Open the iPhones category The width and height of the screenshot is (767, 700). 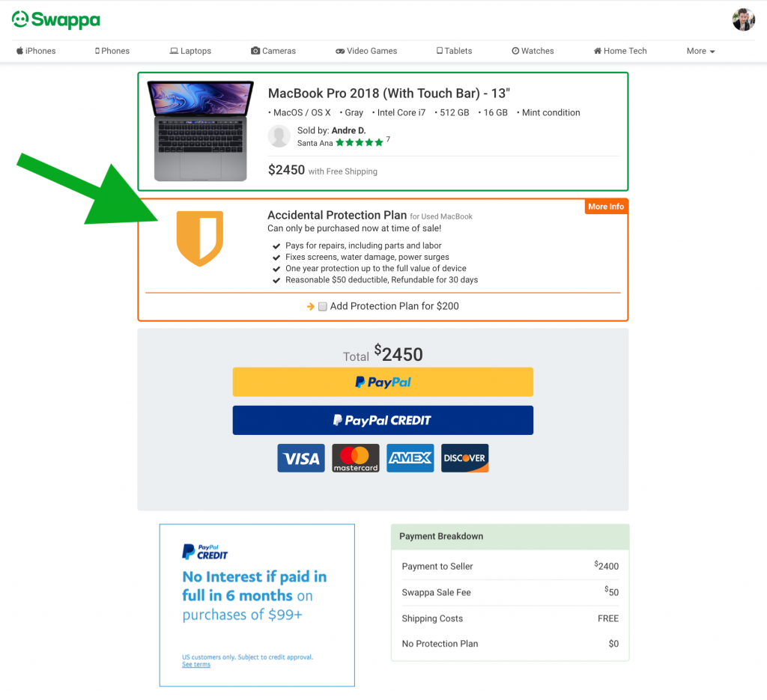[x=36, y=51]
